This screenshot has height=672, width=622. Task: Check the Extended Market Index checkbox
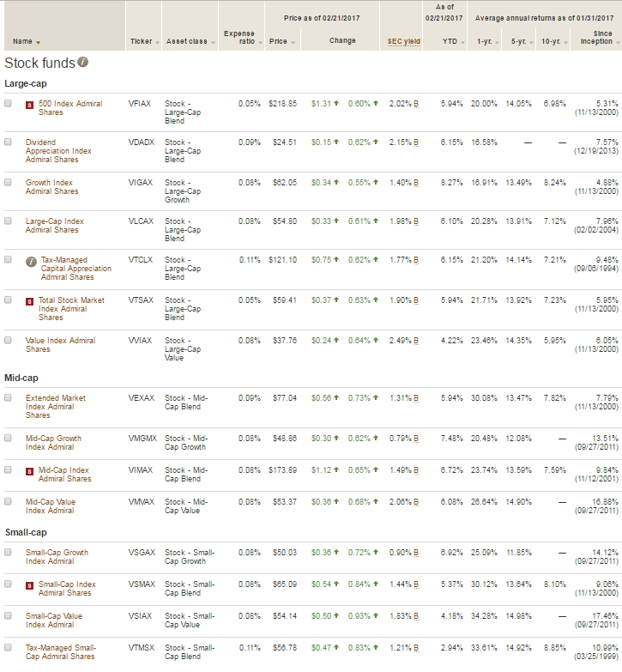pos(8,397)
